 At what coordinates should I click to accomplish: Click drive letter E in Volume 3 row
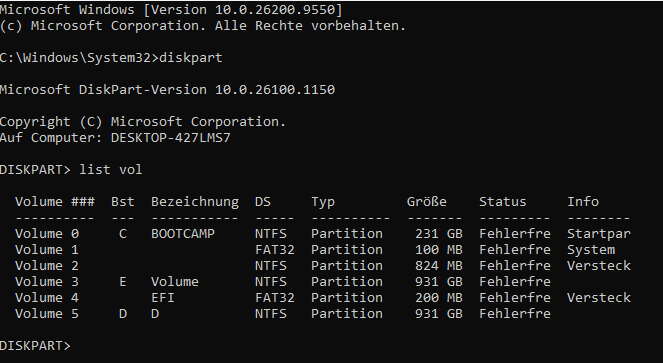pyautogui.click(x=123, y=282)
